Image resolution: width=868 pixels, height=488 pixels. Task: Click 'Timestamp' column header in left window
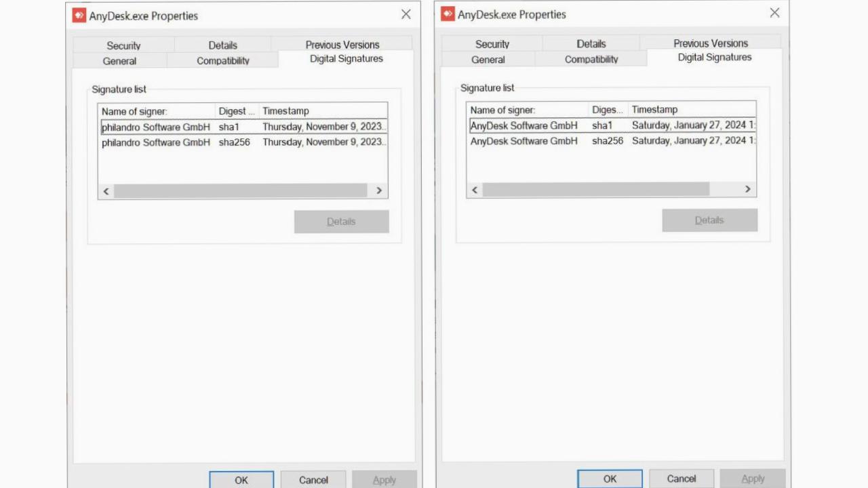(x=323, y=111)
